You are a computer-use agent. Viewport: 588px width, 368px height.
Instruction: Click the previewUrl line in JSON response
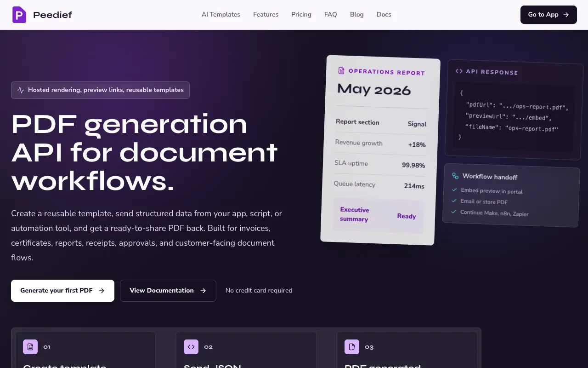pos(509,117)
